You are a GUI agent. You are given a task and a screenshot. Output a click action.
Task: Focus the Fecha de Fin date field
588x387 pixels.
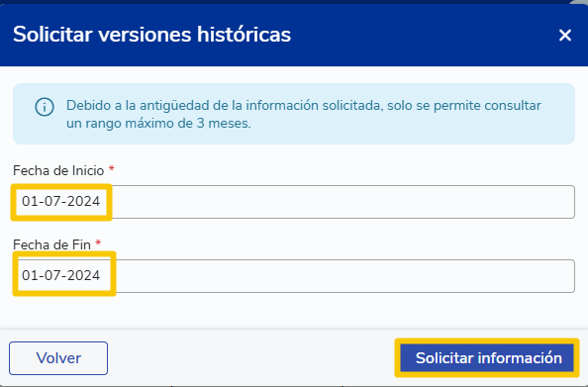pos(294,276)
